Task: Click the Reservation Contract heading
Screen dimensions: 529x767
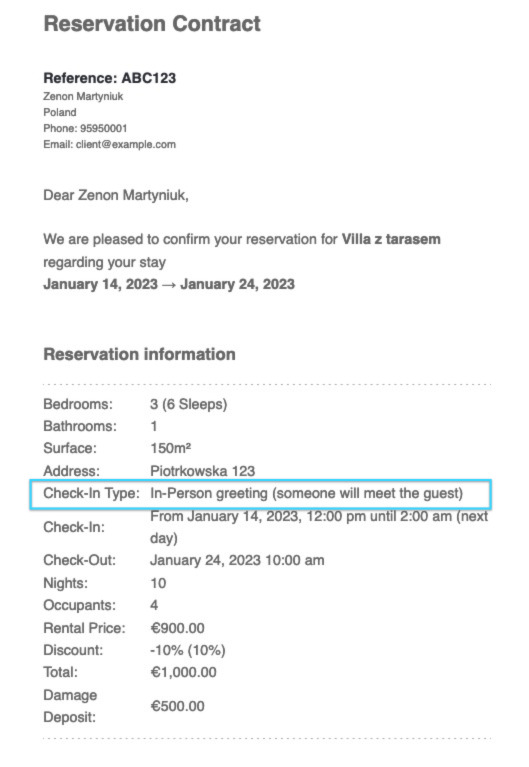Action: click(152, 23)
